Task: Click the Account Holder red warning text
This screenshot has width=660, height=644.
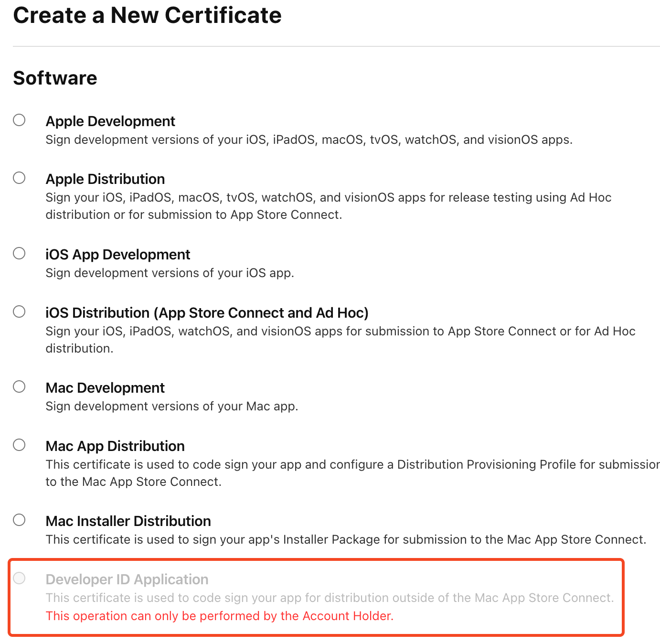Action: click(220, 616)
